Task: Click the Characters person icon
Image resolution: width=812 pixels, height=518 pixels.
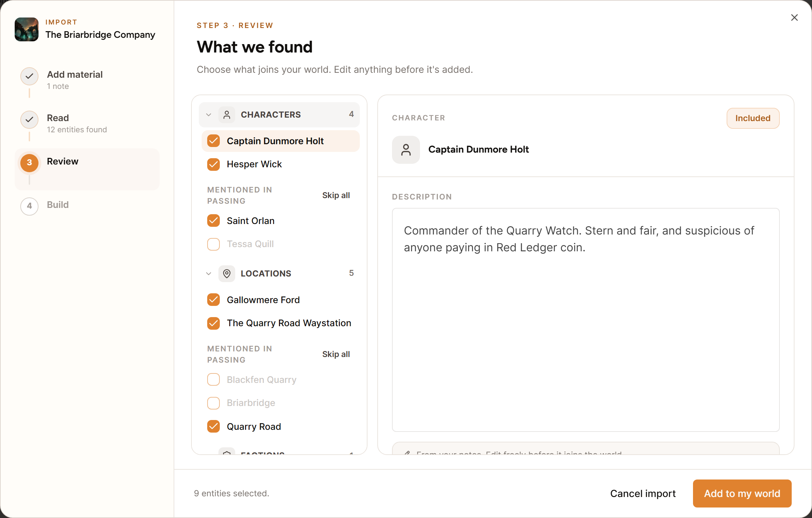Action: tap(227, 115)
